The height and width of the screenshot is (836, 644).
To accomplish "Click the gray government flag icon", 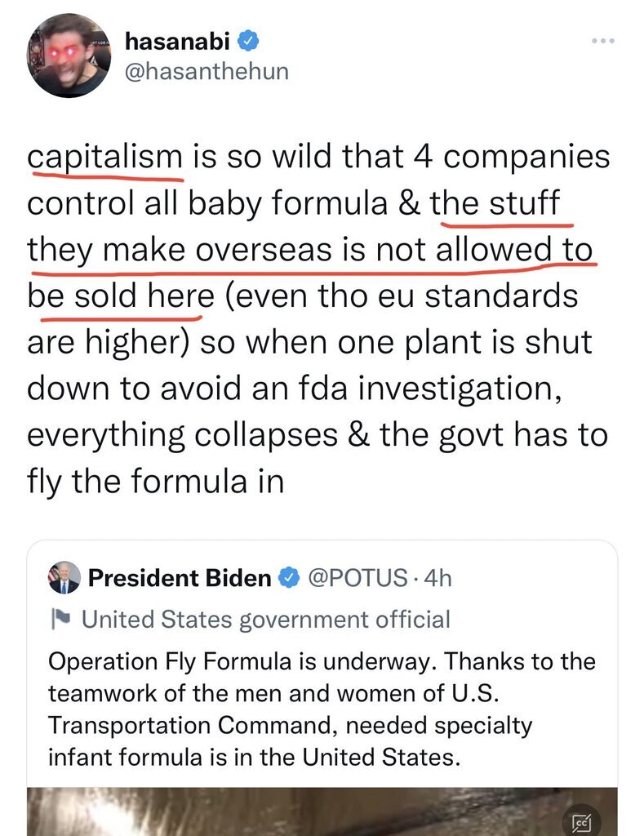I will click(60, 620).
